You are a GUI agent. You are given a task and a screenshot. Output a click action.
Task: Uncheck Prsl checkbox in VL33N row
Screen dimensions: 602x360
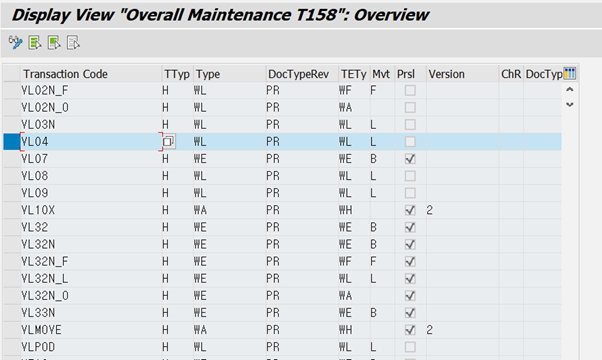tap(410, 313)
